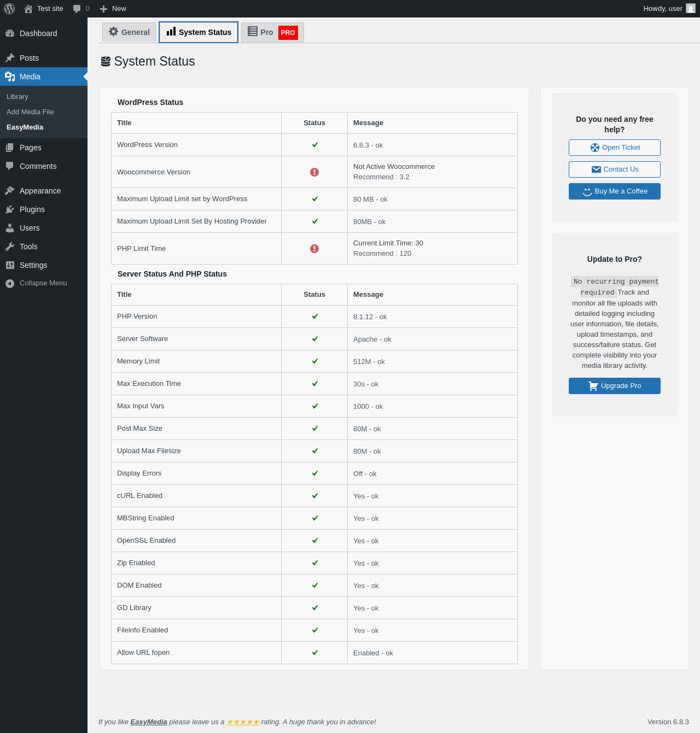This screenshot has width=700, height=733.
Task: Open the Settings menu
Action: 44,265
